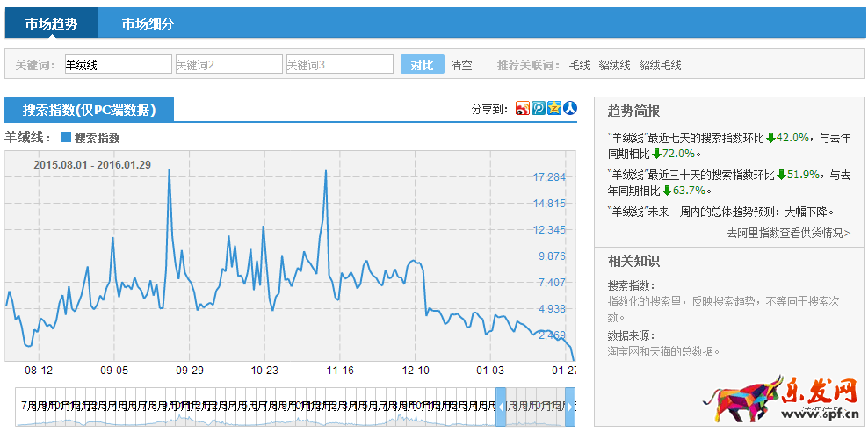Click the green down arrow beside 63.7%
This screenshot has width=868, height=432.
tap(668, 191)
